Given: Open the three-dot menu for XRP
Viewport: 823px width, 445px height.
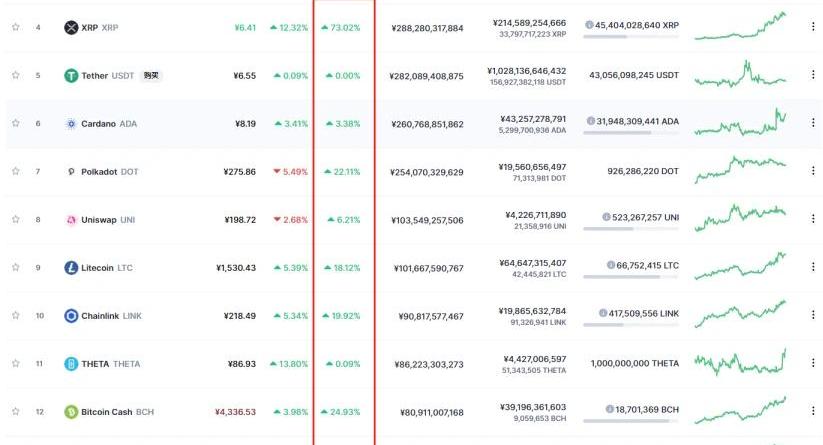Looking at the screenshot, I should point(812,28).
